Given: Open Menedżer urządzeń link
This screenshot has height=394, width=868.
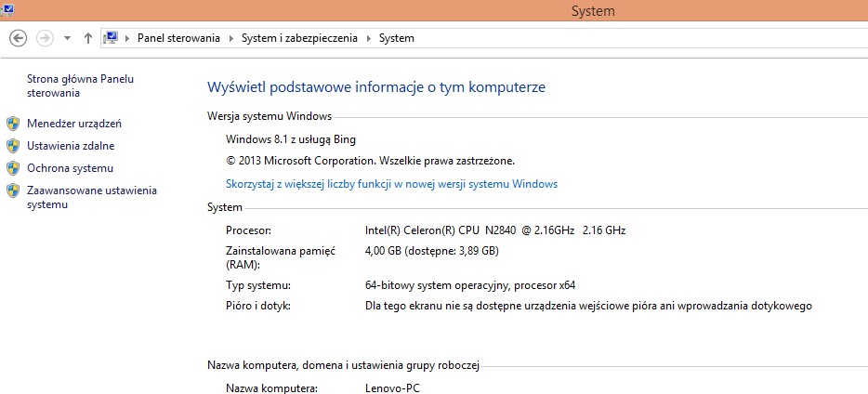Looking at the screenshot, I should [74, 124].
